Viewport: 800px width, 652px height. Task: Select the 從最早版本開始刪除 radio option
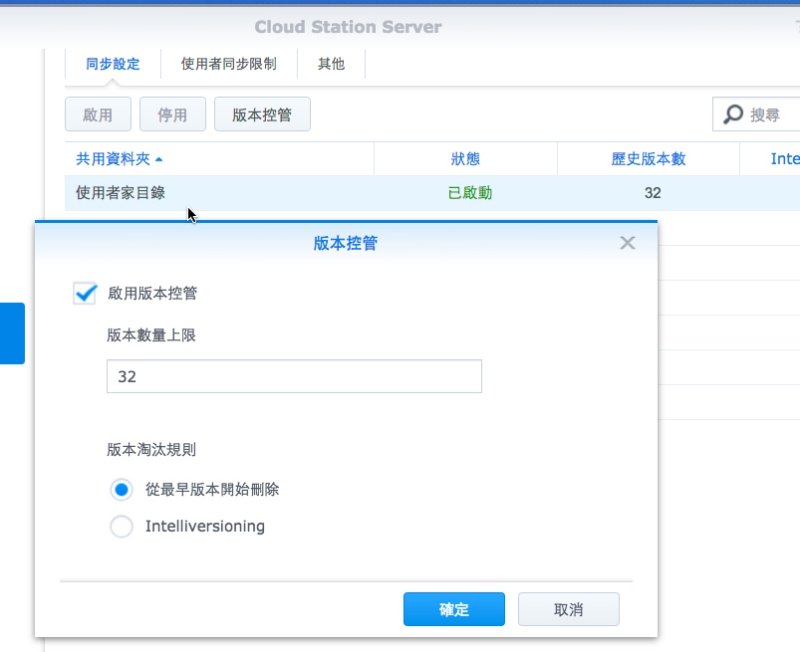121,490
